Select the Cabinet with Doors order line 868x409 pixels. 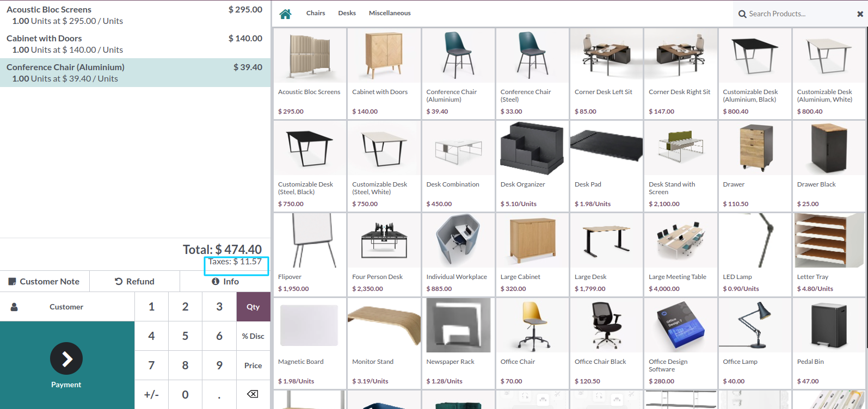tap(135, 44)
